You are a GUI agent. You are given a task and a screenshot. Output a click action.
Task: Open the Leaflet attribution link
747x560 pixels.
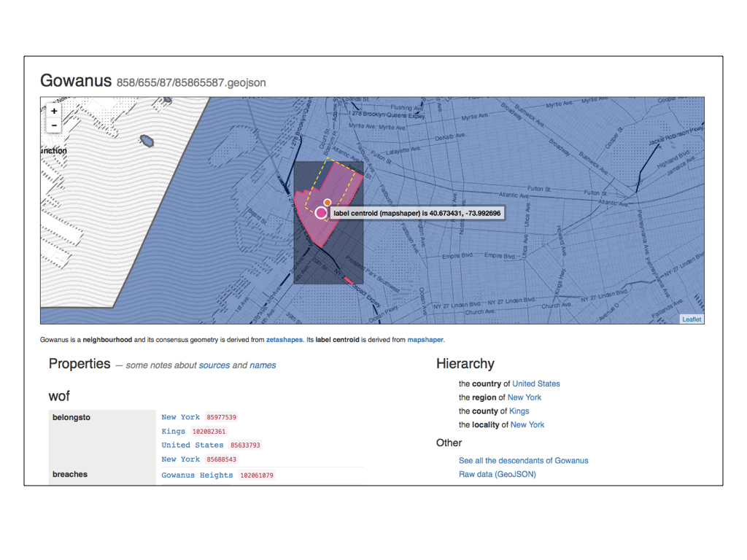[692, 319]
